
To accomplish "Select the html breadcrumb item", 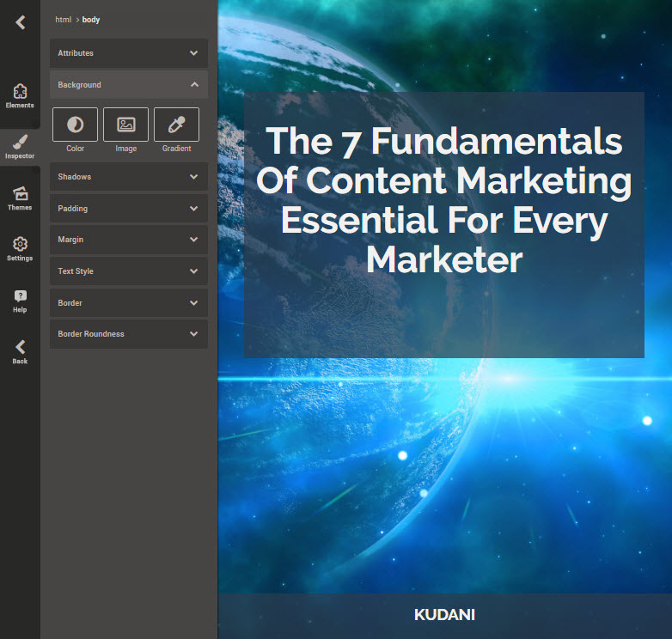I will click(63, 20).
